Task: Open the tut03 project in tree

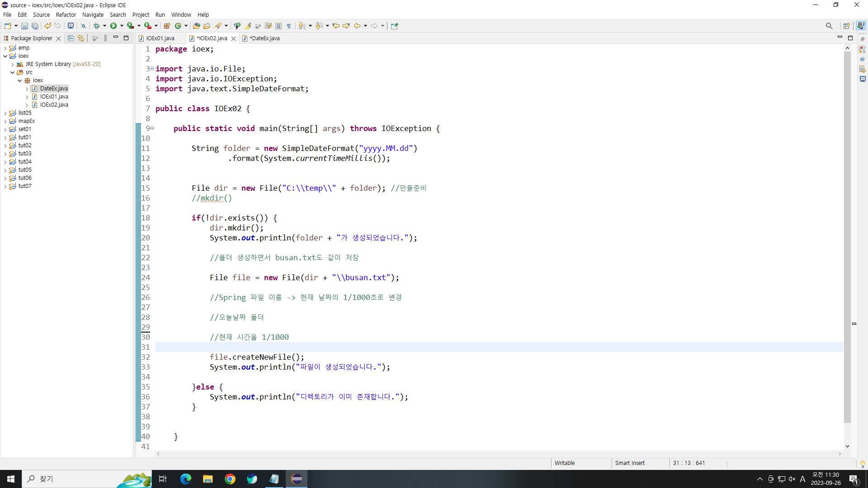Action: (25, 154)
